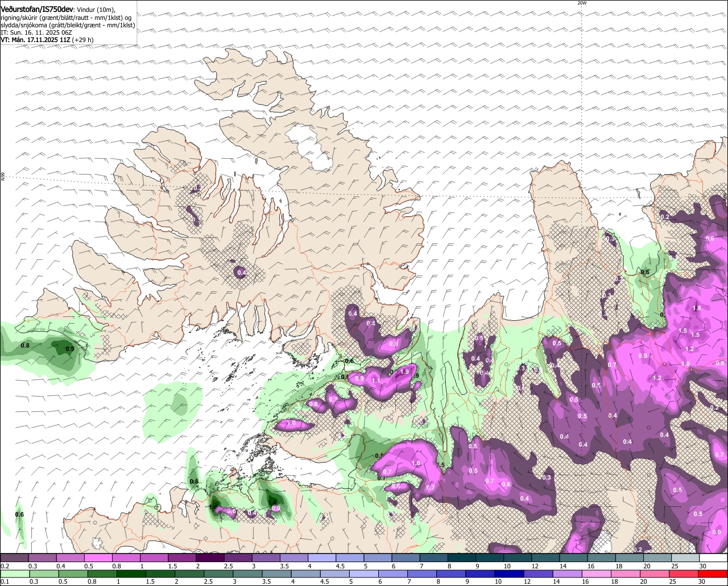
Task: Select the darkest purple swatch in the snow legend
Action: (x=210, y=558)
